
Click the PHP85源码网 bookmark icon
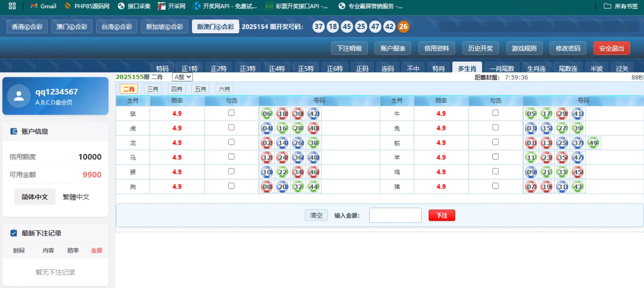pos(68,6)
